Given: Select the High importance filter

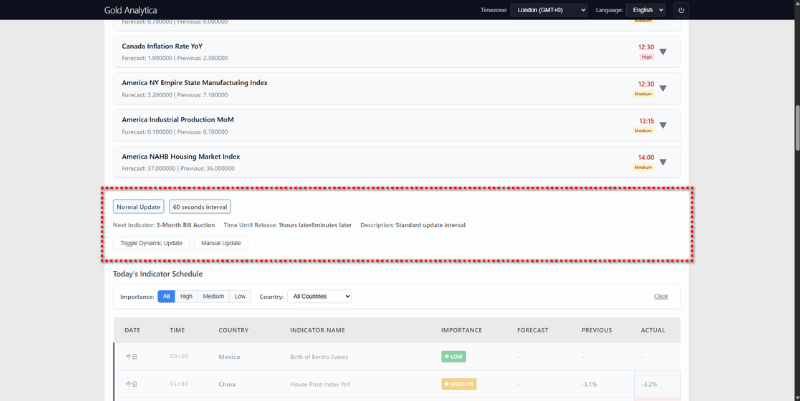Looking at the screenshot, I should tap(186, 296).
